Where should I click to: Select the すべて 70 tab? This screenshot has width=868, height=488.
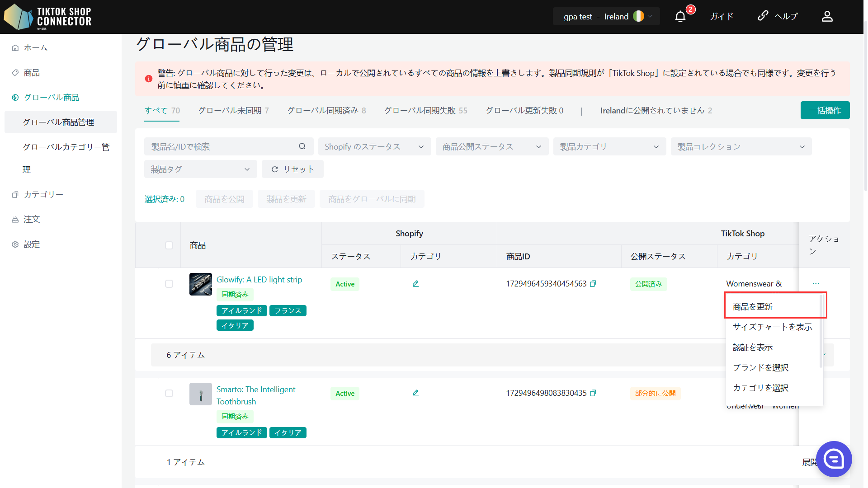pos(162,111)
